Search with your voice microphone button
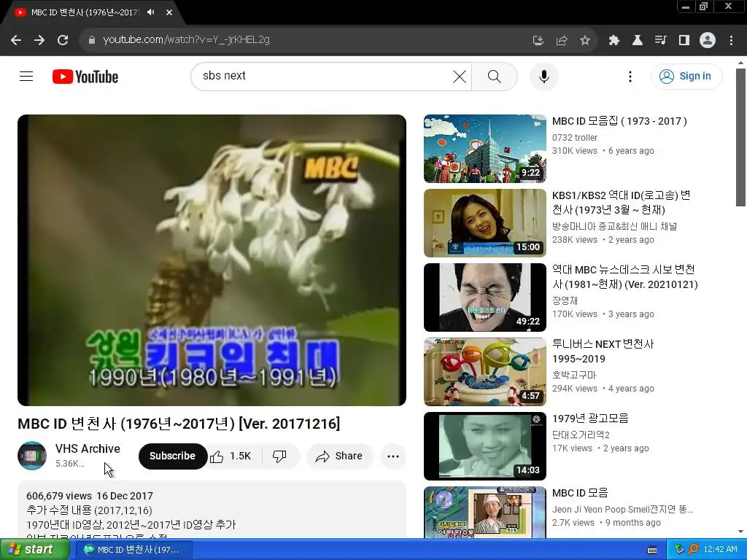Viewport: 747px width, 560px height. point(544,76)
